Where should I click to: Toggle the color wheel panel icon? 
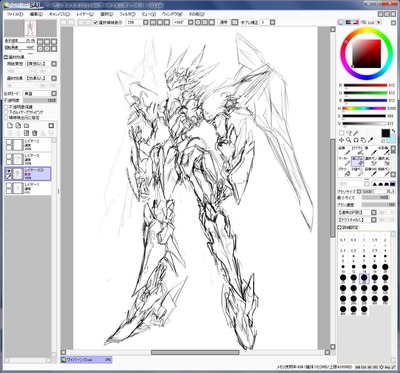pos(341,22)
